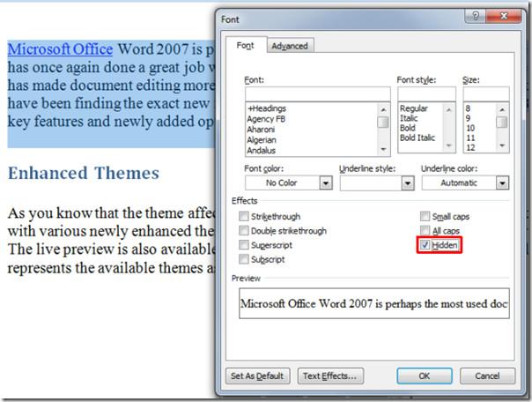Viewport: 532px width, 402px height.
Task: Enable the Subscript checkbox
Action: (x=244, y=259)
